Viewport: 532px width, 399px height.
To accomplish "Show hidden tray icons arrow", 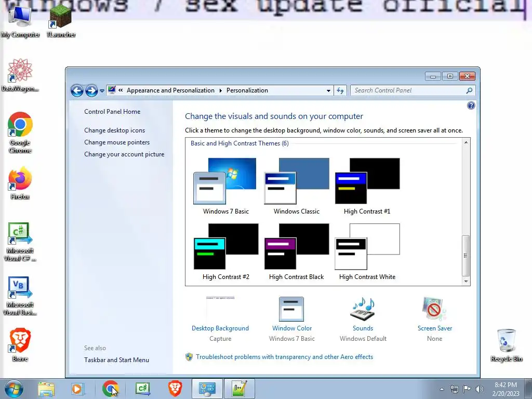I will tap(442, 389).
